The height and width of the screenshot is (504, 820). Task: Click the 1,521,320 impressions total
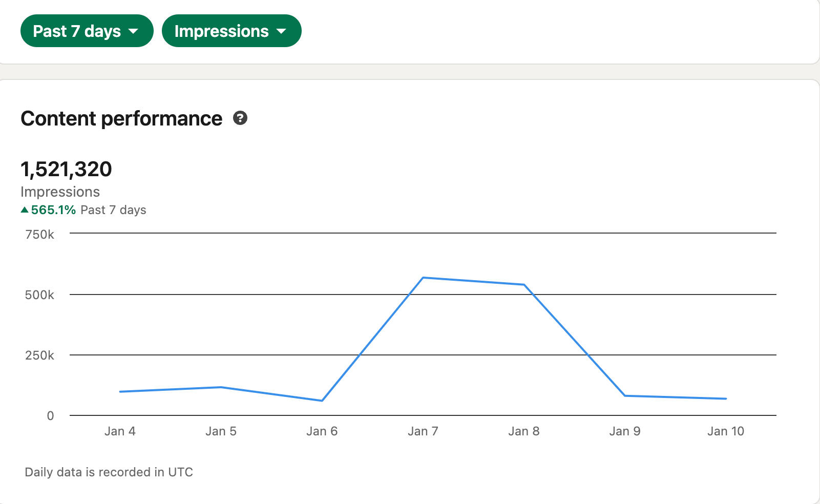click(66, 170)
